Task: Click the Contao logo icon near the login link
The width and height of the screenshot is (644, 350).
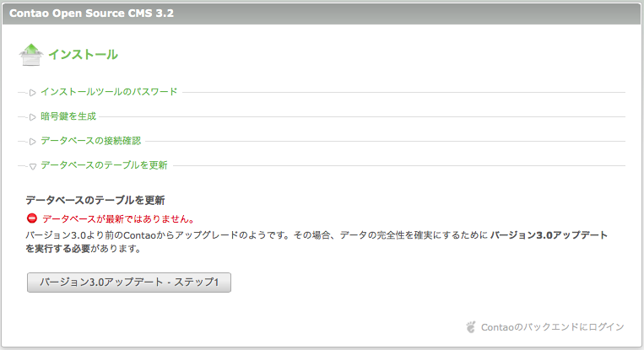Action: 471,326
